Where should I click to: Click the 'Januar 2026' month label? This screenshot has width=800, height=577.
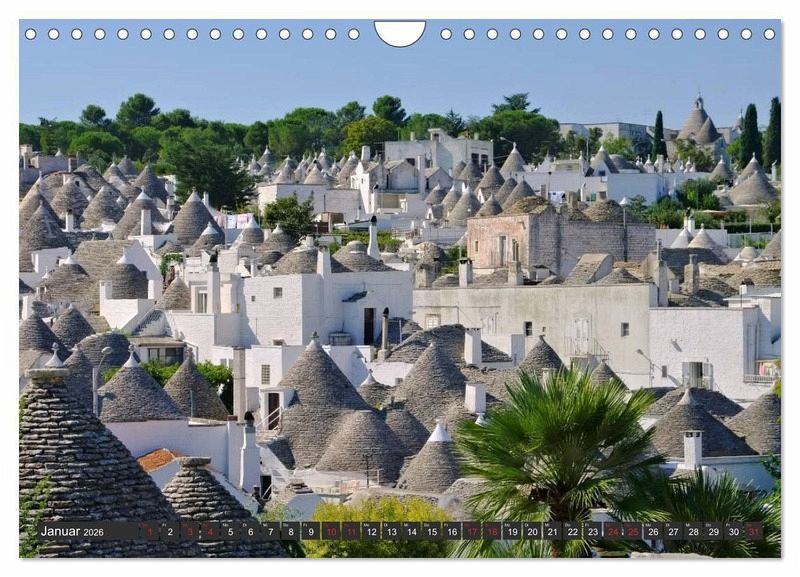point(72,531)
